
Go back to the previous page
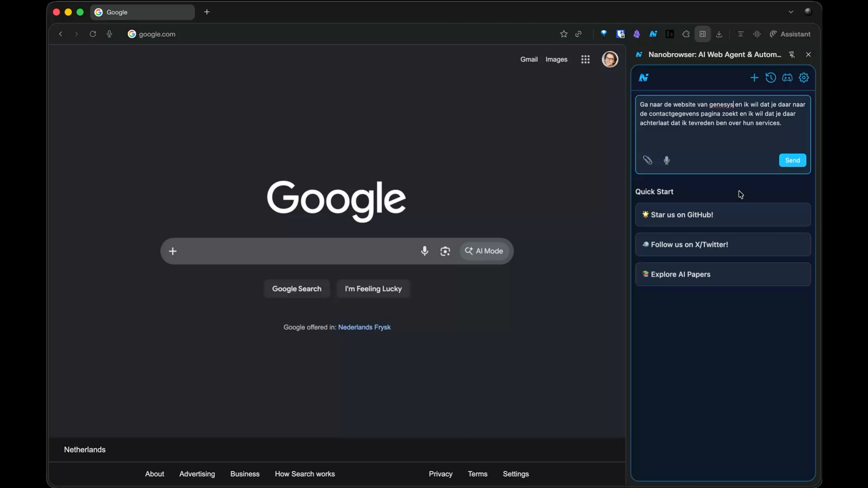61,34
